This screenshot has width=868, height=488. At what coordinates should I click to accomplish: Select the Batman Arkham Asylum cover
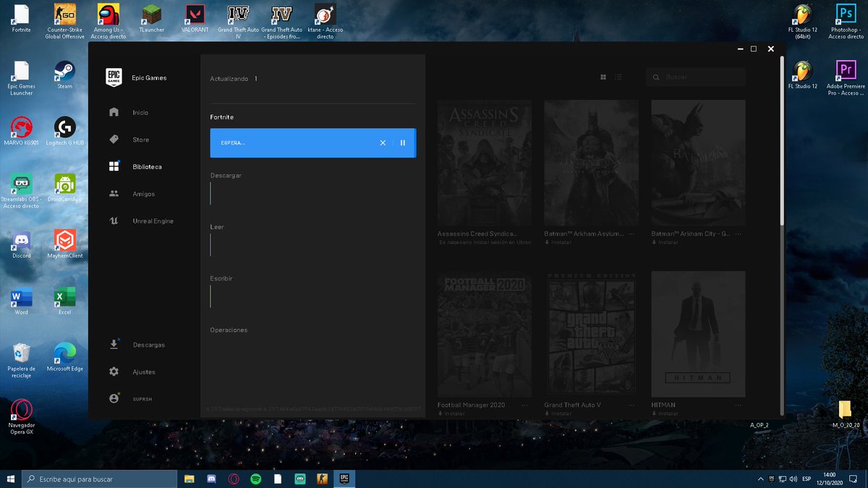coord(591,163)
